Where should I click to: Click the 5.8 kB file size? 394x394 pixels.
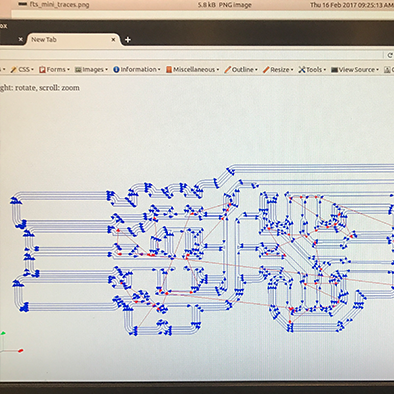click(x=207, y=5)
